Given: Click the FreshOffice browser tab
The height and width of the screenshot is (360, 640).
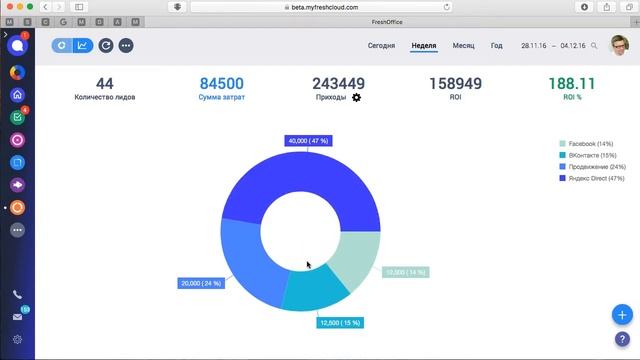Looking at the screenshot, I should click(x=387, y=22).
